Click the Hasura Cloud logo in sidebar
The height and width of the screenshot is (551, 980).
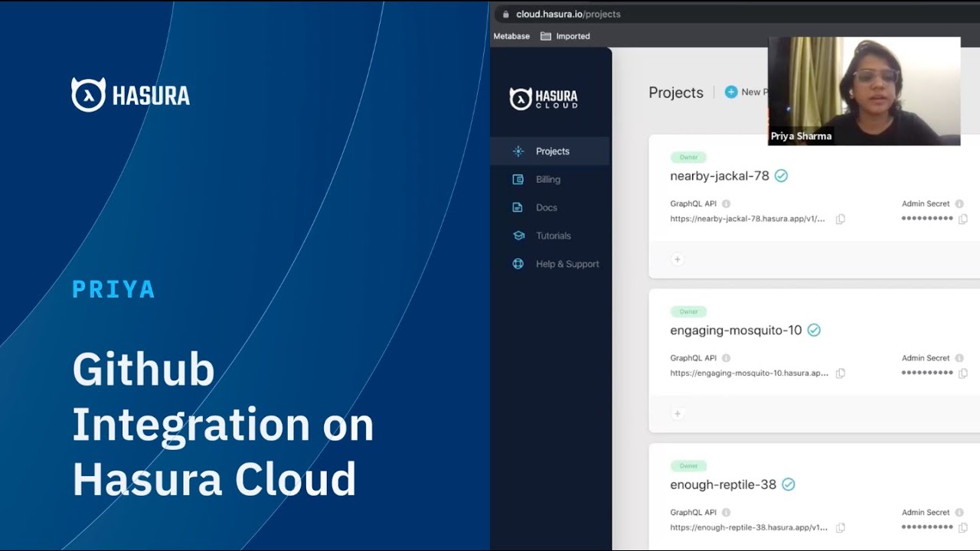click(544, 99)
